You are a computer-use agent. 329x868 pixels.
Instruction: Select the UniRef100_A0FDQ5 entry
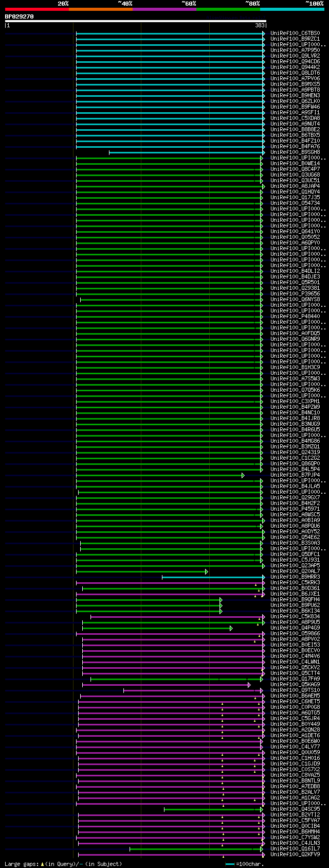295,334
